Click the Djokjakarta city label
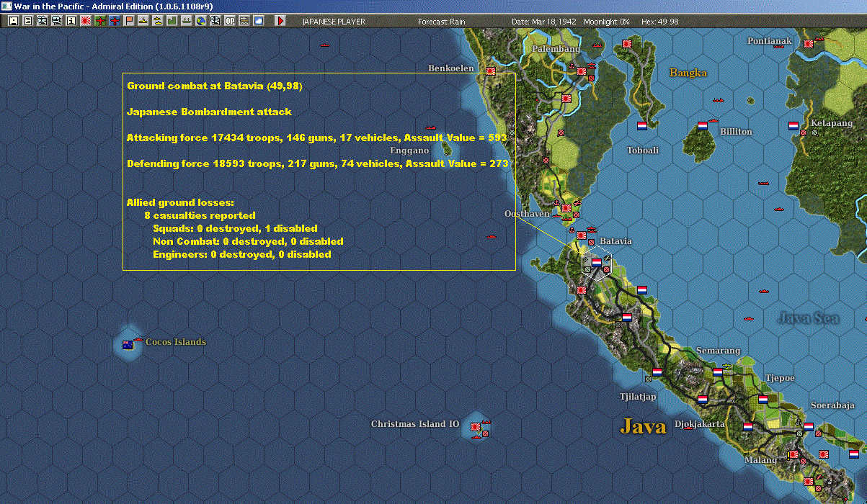 point(699,424)
